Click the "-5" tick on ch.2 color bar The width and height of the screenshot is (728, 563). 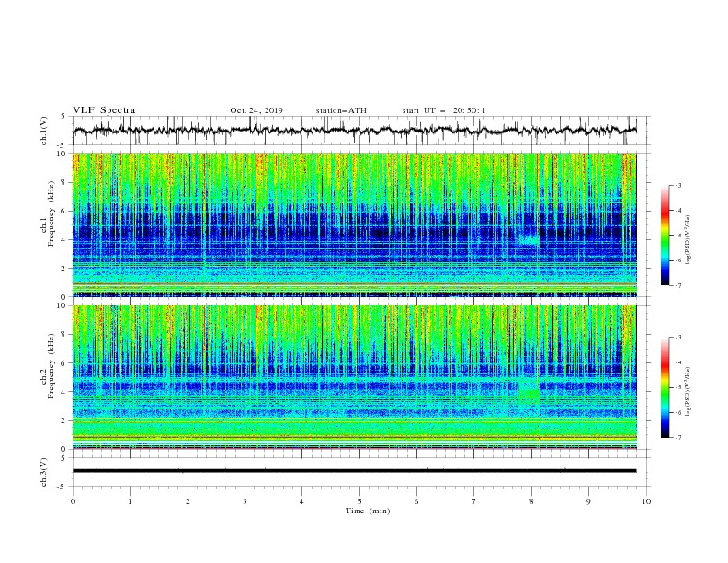click(x=677, y=387)
